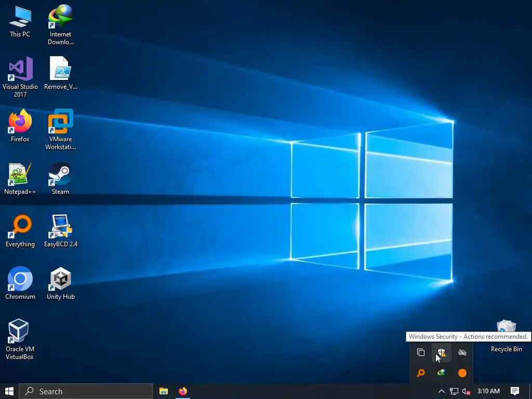
Task: Click the orange circle icon in tray overflow
Action: coord(462,373)
